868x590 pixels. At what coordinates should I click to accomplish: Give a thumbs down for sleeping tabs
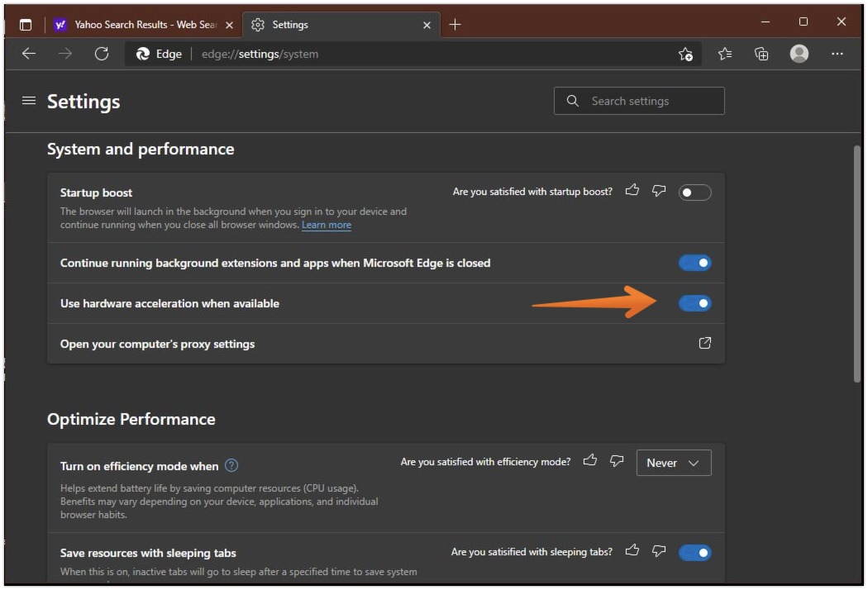pyautogui.click(x=658, y=551)
